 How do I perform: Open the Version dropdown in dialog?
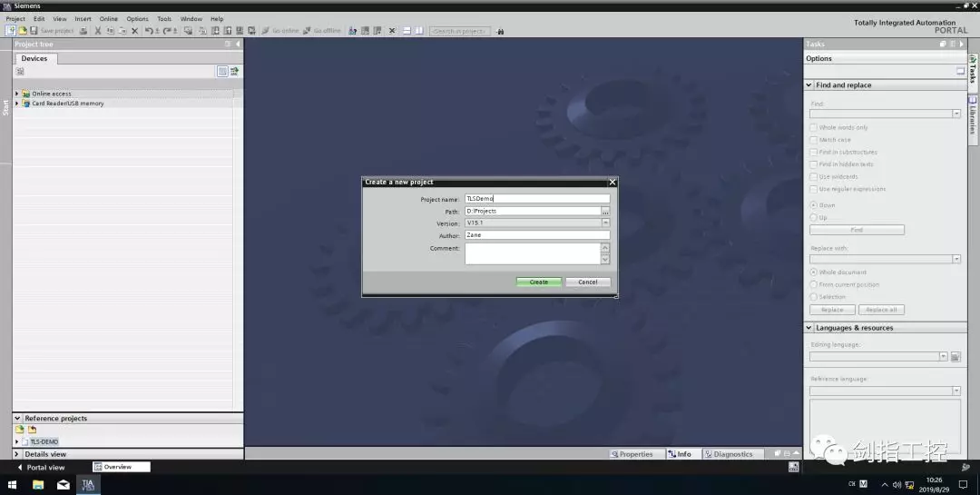[x=605, y=223]
